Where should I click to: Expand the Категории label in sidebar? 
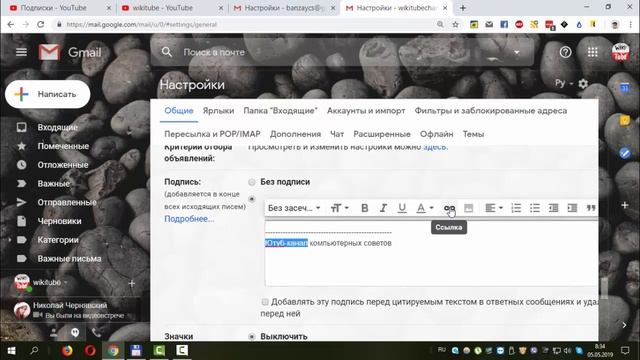point(10,240)
